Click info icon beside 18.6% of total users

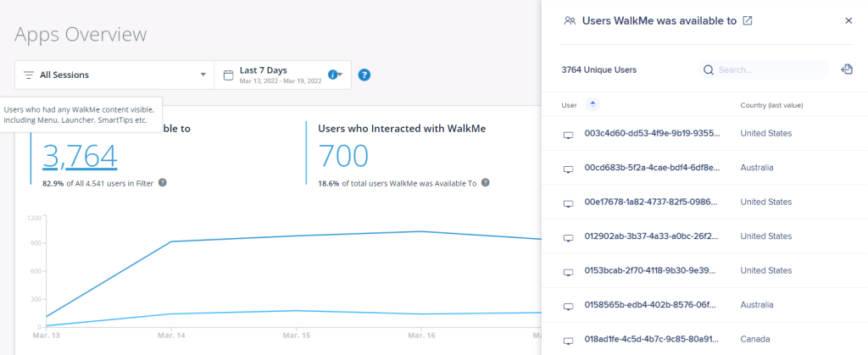coord(484,182)
